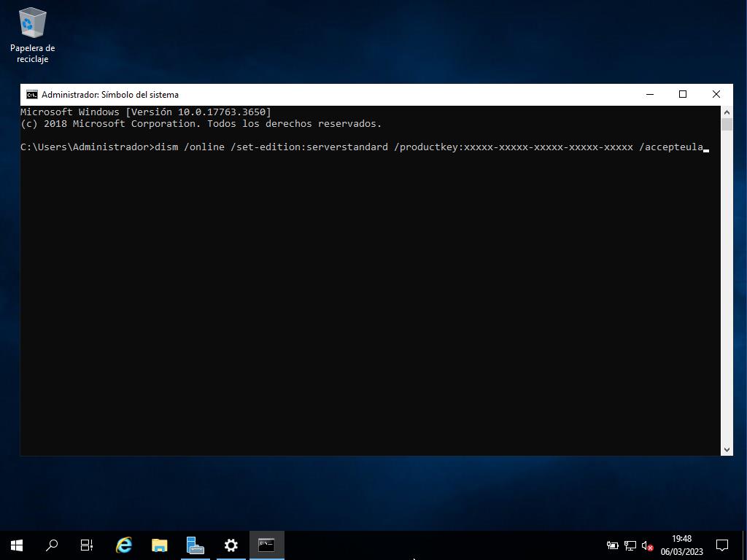Open the network status tray icon
The image size is (747, 560).
pyautogui.click(x=630, y=545)
